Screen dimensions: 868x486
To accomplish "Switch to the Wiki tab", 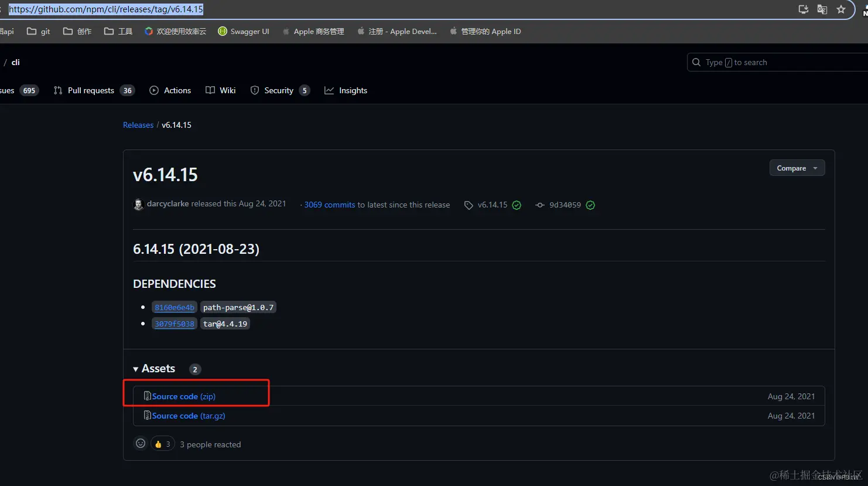I will (x=221, y=90).
